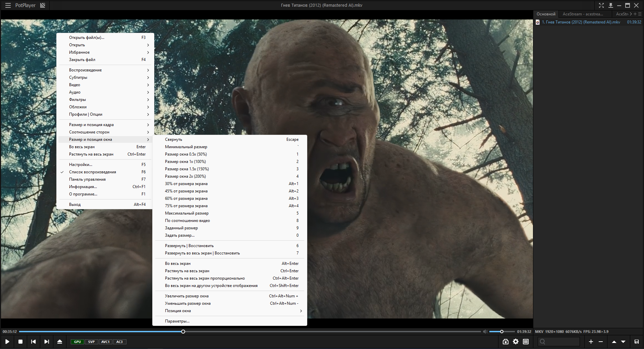
Task: Click the eject/open file icon
Action: 60,342
